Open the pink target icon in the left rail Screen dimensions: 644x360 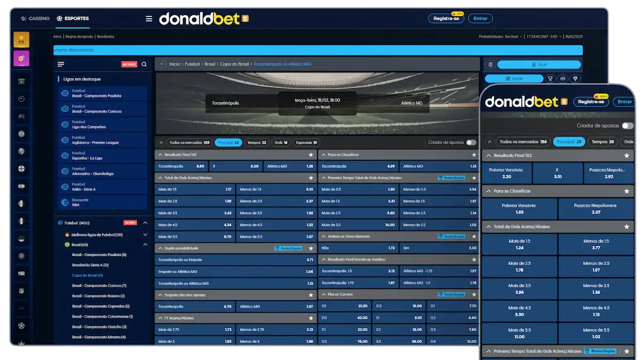21,59
